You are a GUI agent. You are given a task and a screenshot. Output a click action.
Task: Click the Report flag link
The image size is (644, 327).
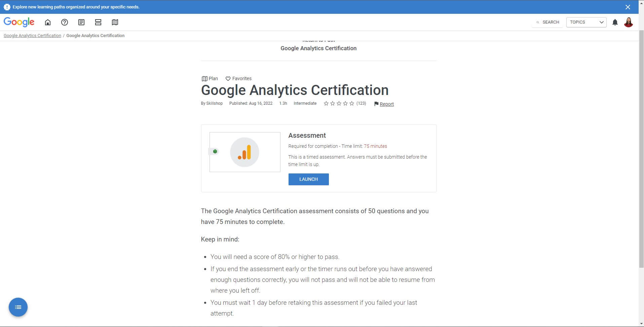tap(384, 104)
